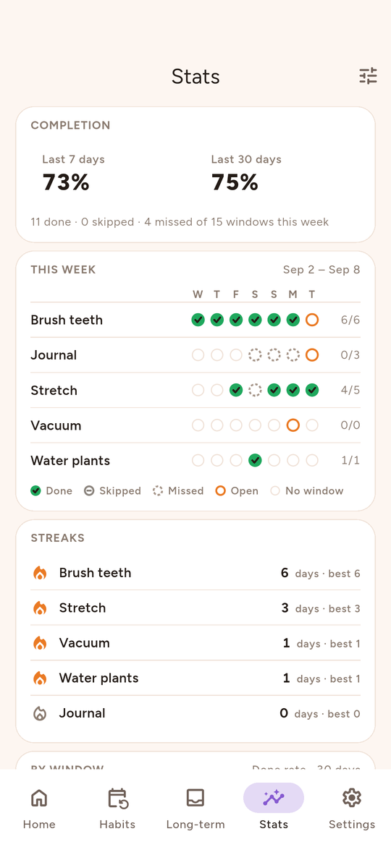The width and height of the screenshot is (391, 868).
Task: Open the stats filter sliders icon
Action: click(x=368, y=76)
